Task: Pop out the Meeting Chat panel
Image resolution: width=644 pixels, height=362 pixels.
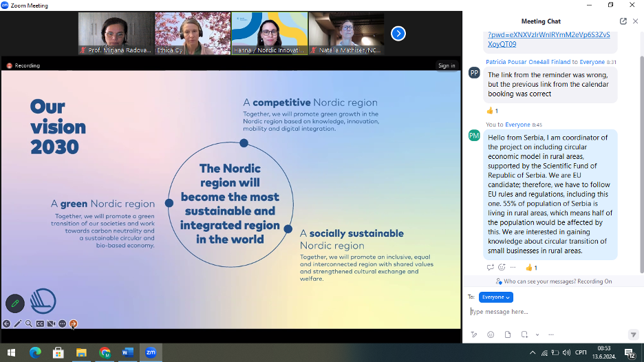Action: [623, 21]
